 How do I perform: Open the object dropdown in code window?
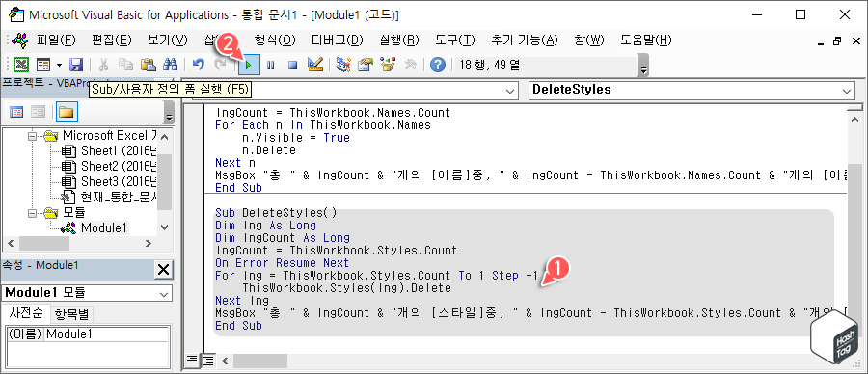pos(509,91)
